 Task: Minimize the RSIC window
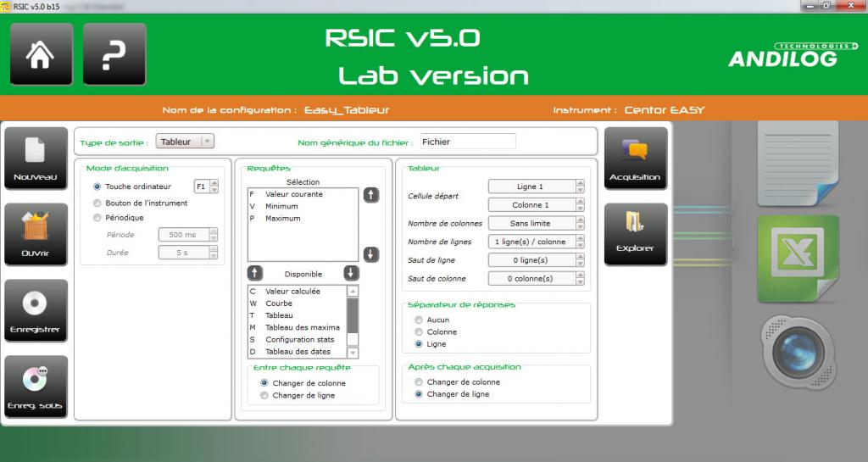810,6
